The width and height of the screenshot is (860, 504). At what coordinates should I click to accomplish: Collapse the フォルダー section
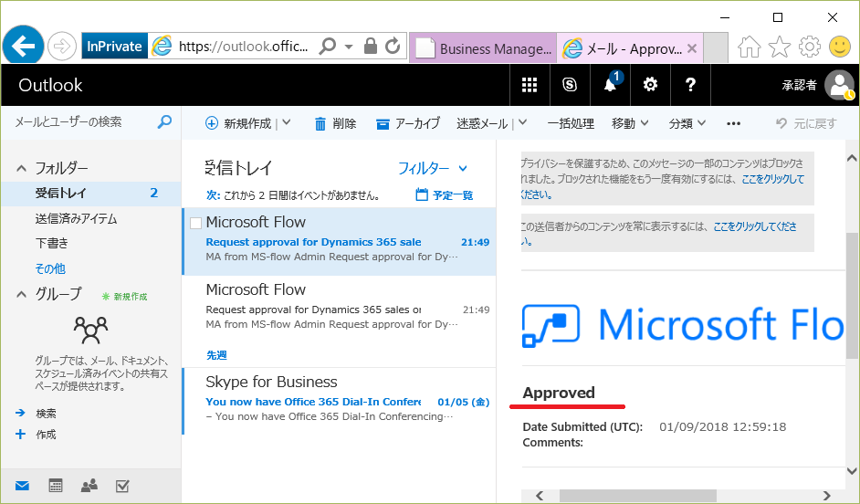coord(21,168)
